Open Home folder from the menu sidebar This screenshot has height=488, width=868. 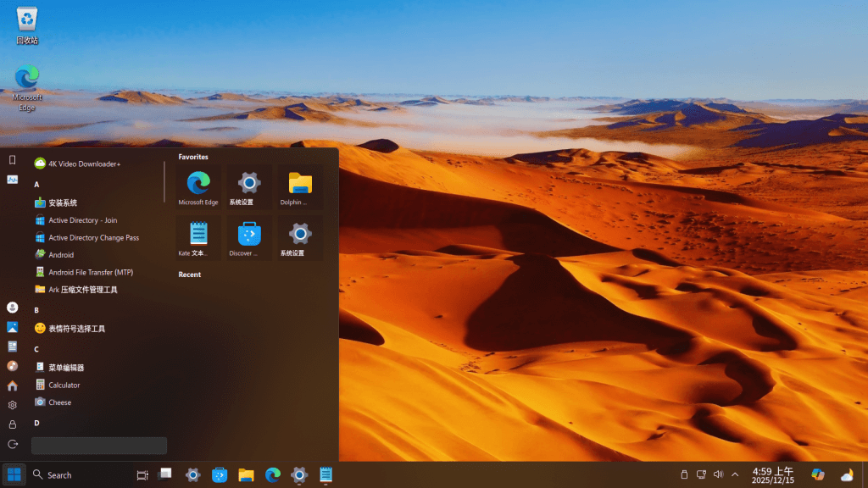coord(12,385)
